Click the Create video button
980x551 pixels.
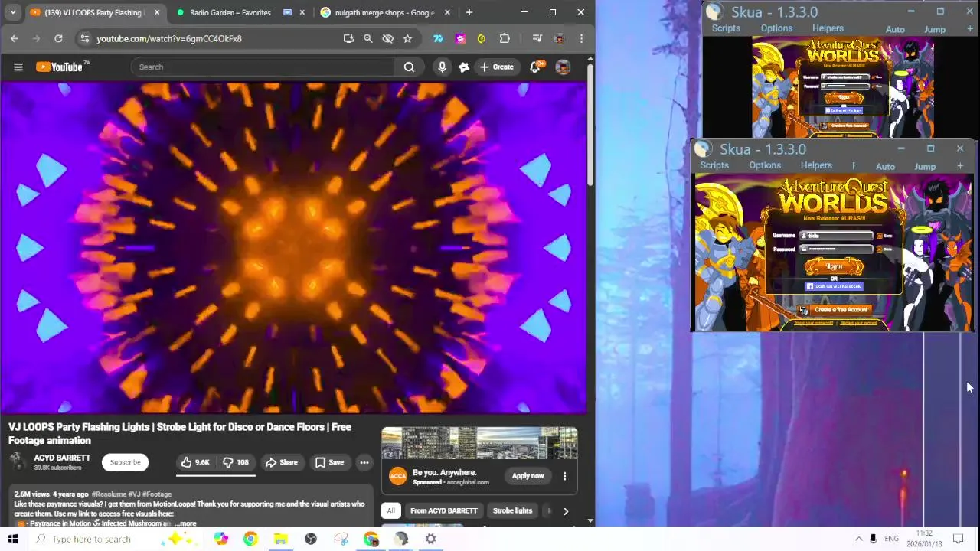[496, 67]
